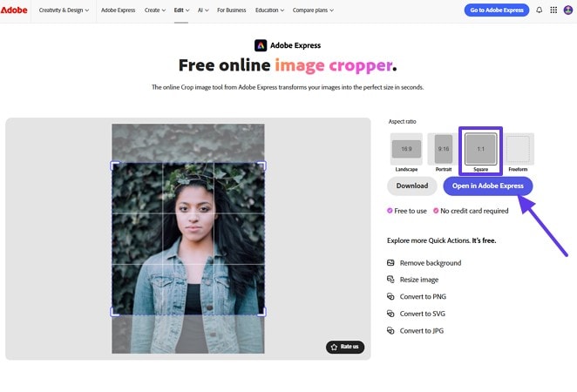Image resolution: width=577 pixels, height=392 pixels.
Task: Open the For Business nav item
Action: click(232, 10)
